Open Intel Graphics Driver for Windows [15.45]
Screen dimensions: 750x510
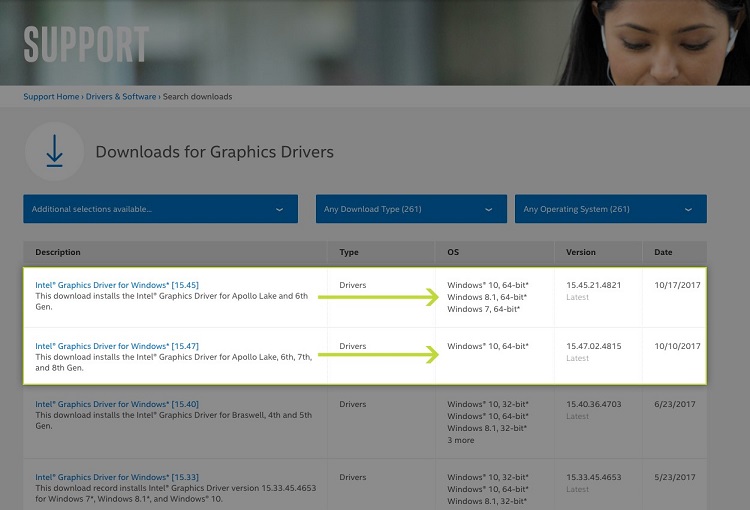pyautogui.click(x=116, y=285)
